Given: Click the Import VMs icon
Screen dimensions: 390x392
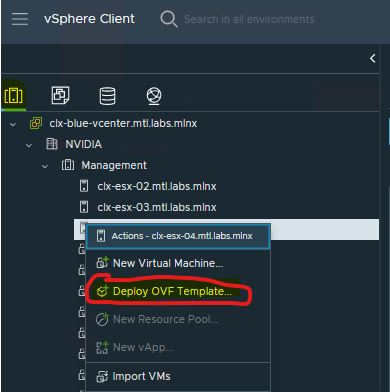Looking at the screenshot, I should pyautogui.click(x=102, y=376).
